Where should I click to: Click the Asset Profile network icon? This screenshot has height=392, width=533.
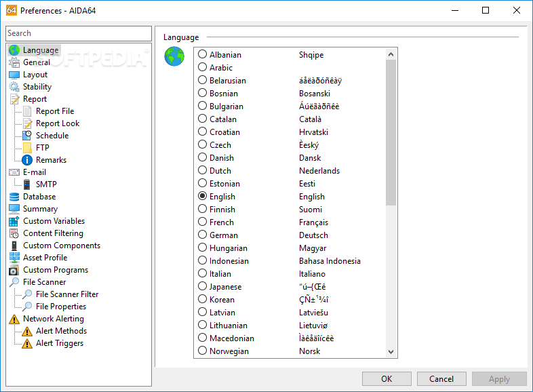pyautogui.click(x=14, y=258)
